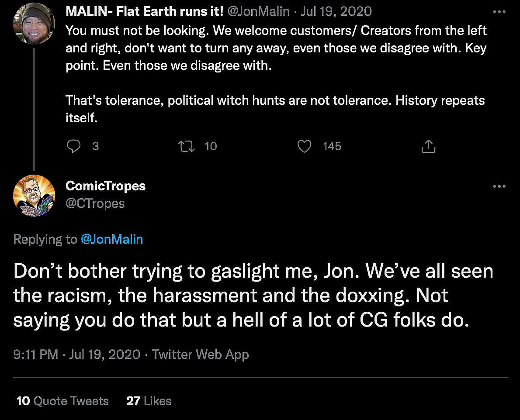Open more options on ComicTropes' tweet

click(x=499, y=186)
